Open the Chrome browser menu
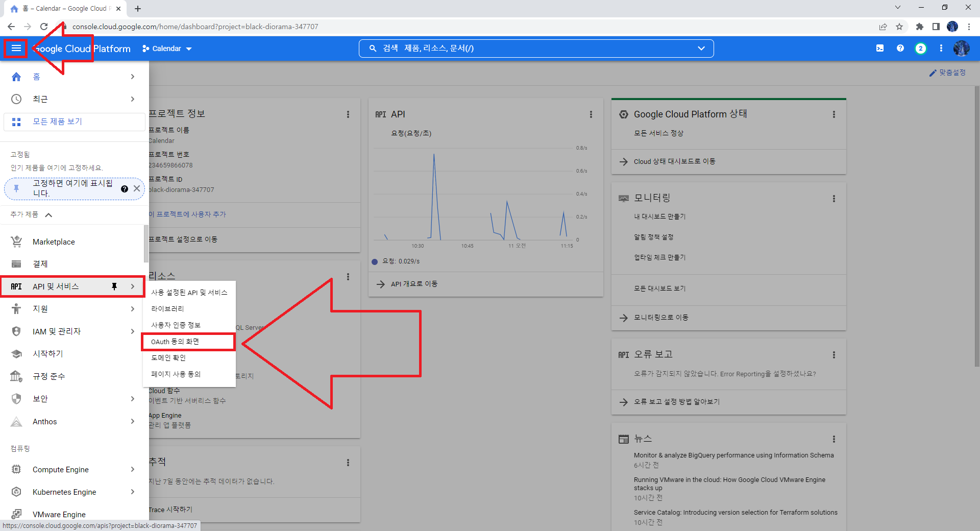The width and height of the screenshot is (980, 531). coord(969,27)
